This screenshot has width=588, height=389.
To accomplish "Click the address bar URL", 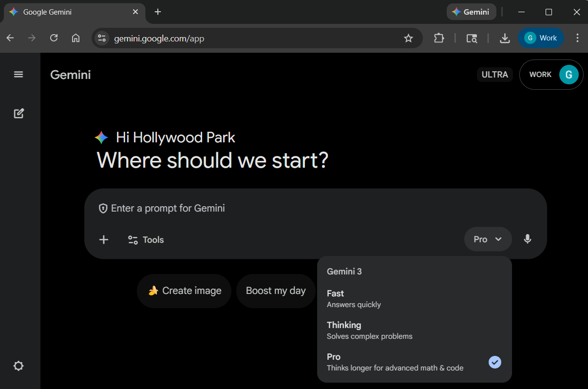I will point(159,39).
